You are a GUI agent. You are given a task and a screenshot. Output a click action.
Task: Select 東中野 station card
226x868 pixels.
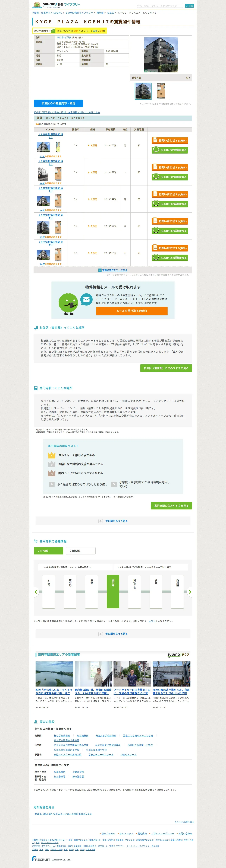(70, 591)
